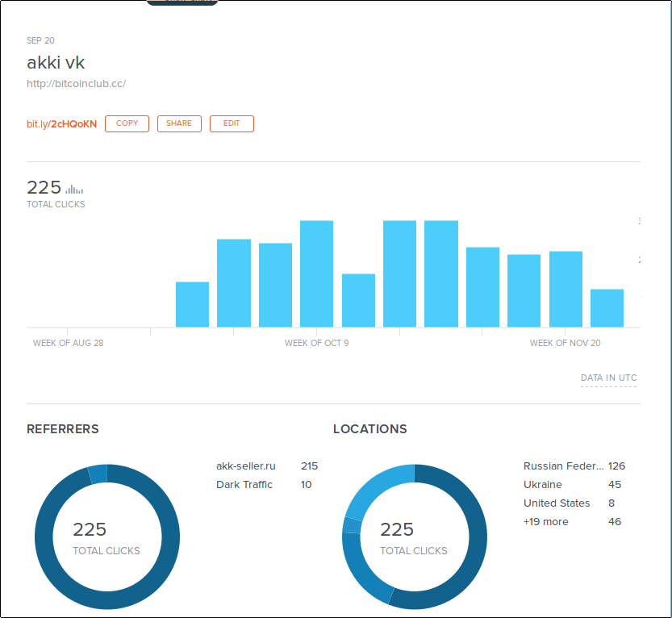Image resolution: width=672 pixels, height=618 pixels.
Task: Click the small bar chart icon beside 225
Action: [x=74, y=189]
